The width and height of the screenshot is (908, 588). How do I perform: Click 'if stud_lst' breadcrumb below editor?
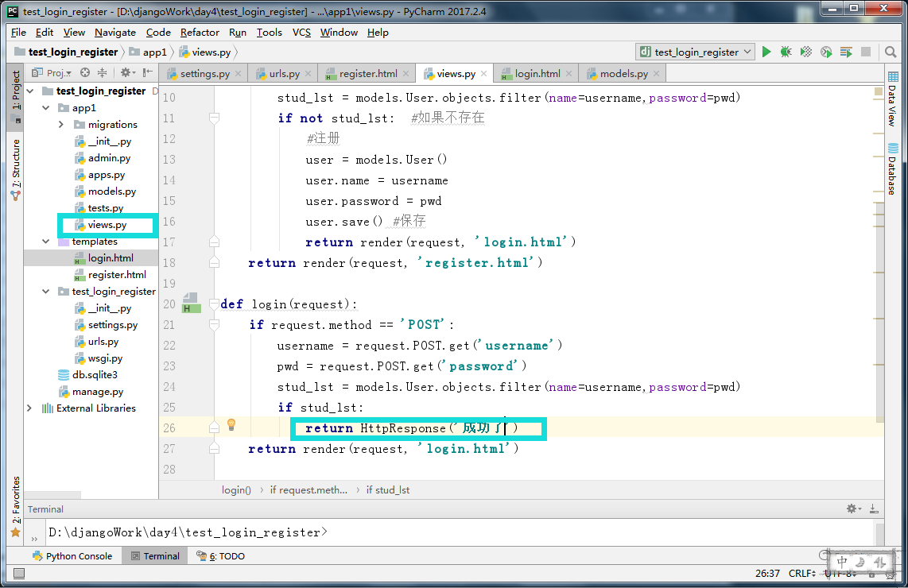pyautogui.click(x=387, y=489)
